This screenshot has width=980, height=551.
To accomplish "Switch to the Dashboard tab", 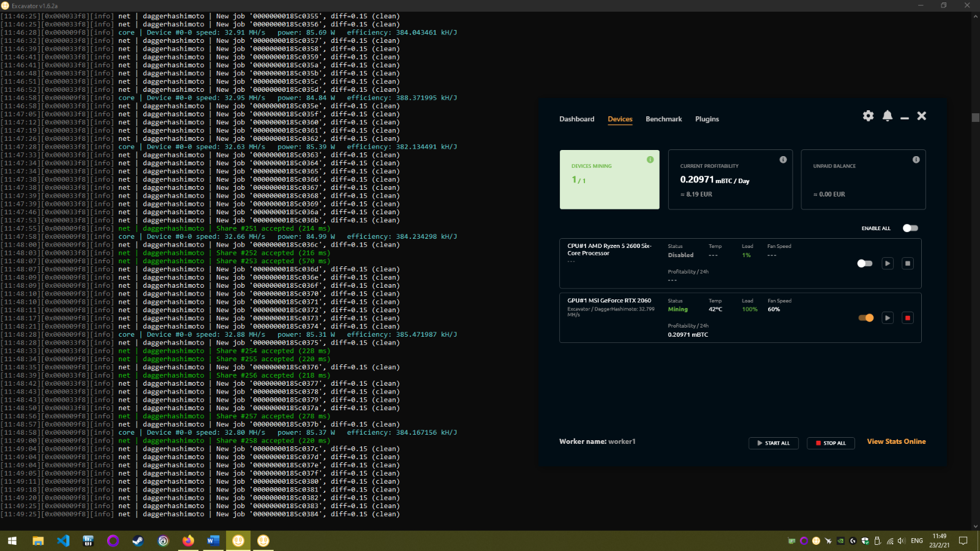I will (x=576, y=119).
